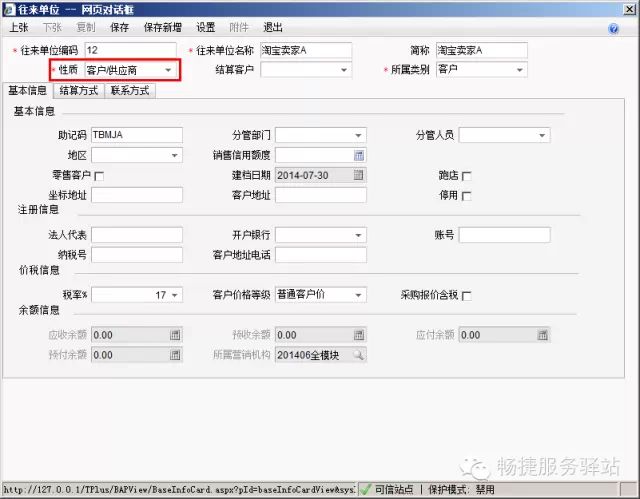Click calculator icon in 预付余额 field

(175, 355)
